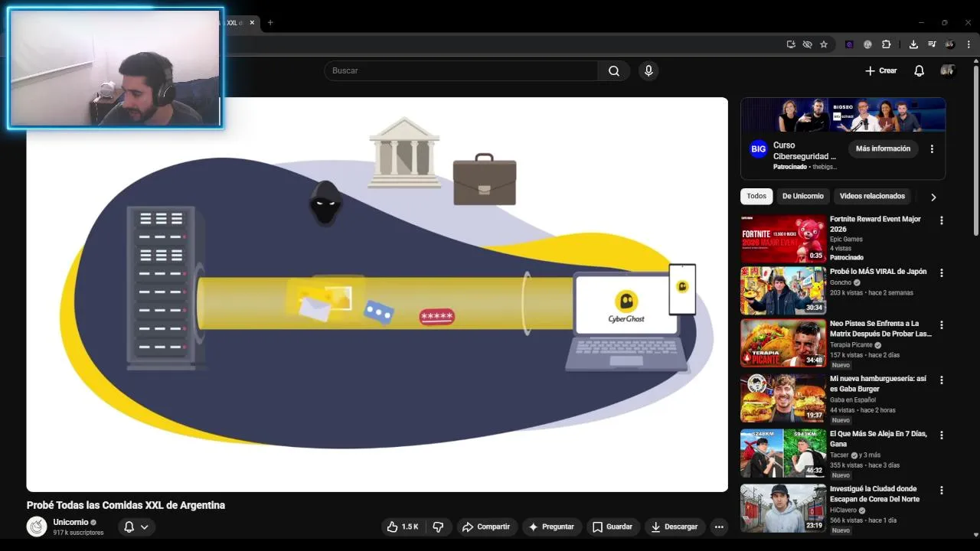Viewport: 980px width, 551px height.
Task: Click the install app icon in address bar
Action: [791, 44]
